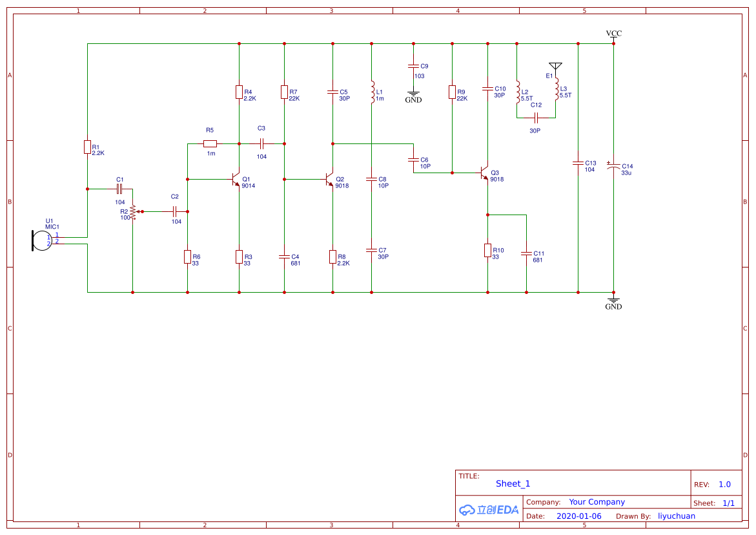Select inductor L1 symbol
Viewport: 756px width, 535px height.
373,92
